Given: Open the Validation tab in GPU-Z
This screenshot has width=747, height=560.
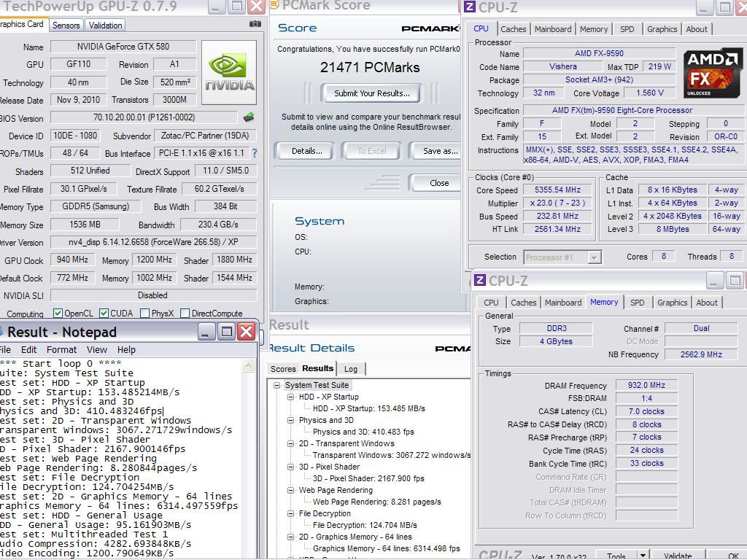Looking at the screenshot, I should click(x=105, y=26).
